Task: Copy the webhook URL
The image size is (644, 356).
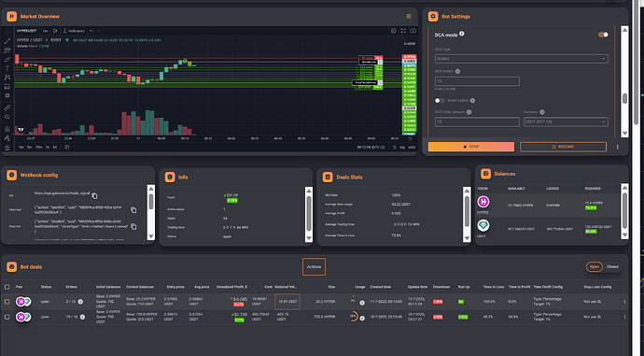Action: point(94,195)
